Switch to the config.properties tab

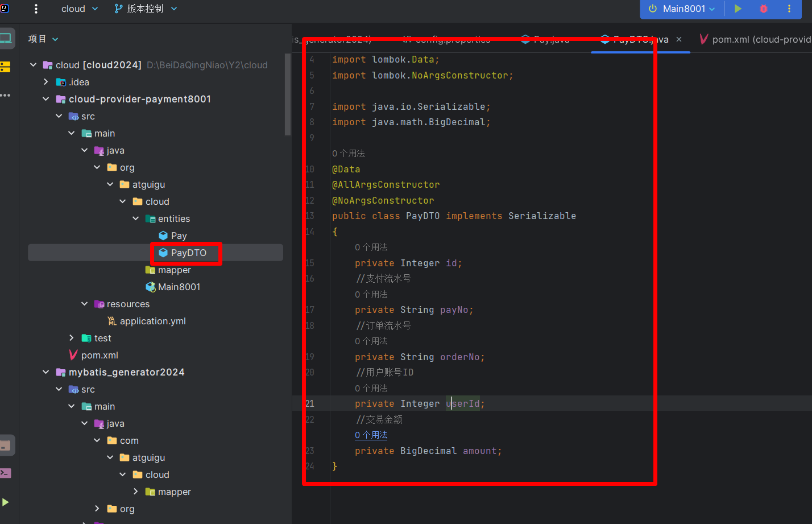click(x=446, y=39)
